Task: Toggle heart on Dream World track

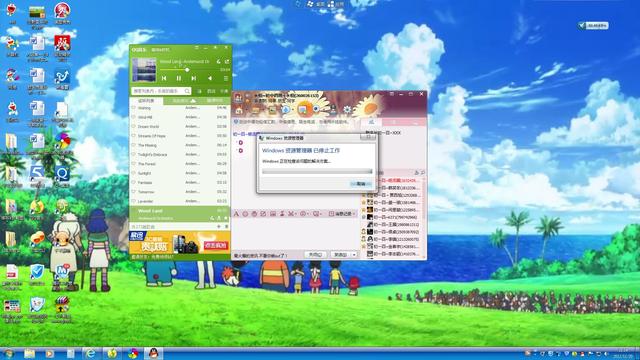Action: tap(133, 127)
